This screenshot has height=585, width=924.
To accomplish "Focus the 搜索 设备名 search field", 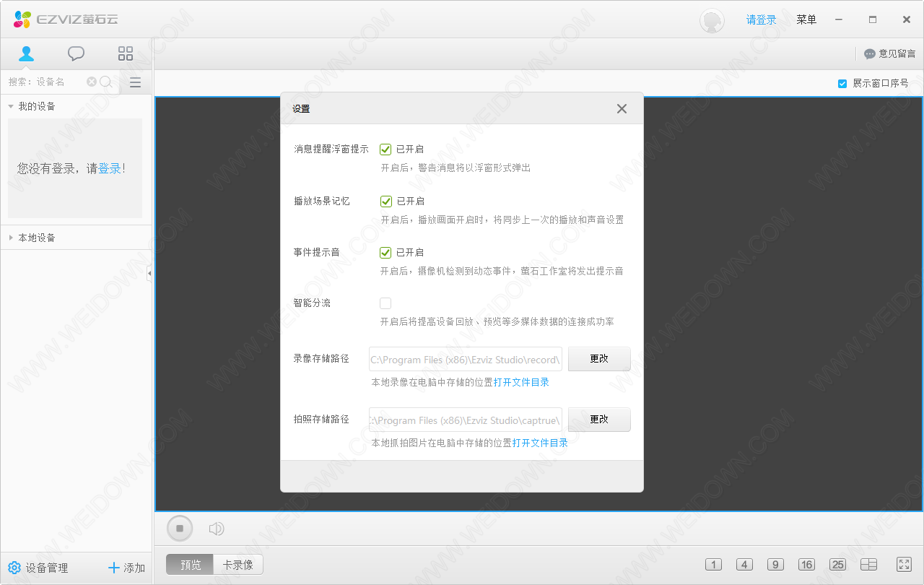I will 46,82.
